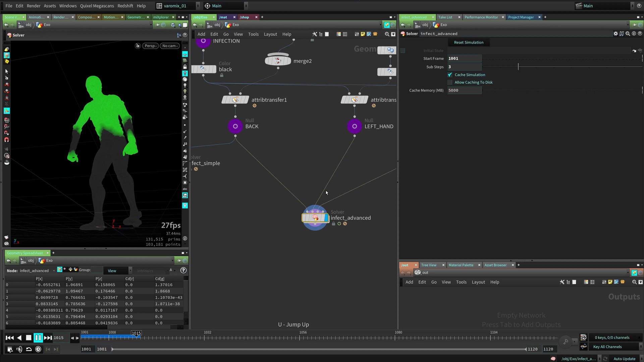Click the Solver node infect_advanced icon
The image size is (644, 362).
coord(315,218)
